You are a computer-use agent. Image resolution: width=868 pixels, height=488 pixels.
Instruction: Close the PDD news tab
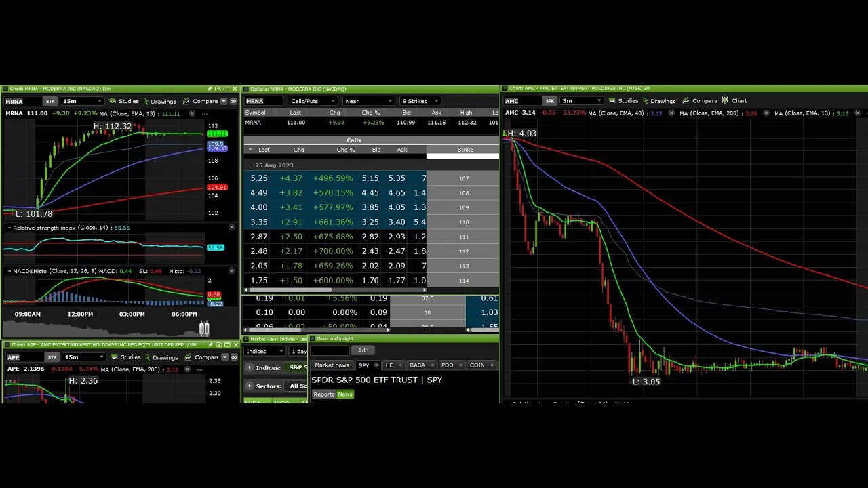point(461,365)
